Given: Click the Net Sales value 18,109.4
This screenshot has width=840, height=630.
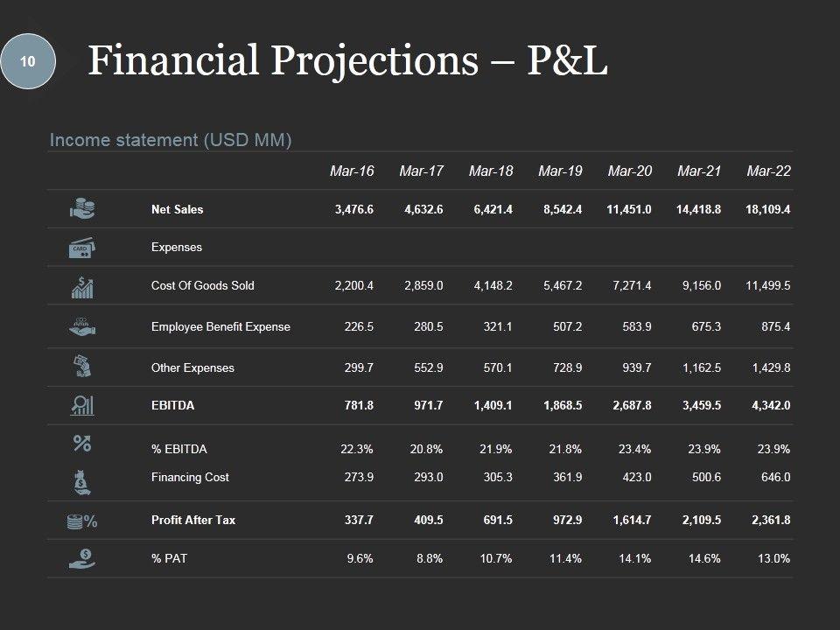Looking at the screenshot, I should [x=768, y=209].
